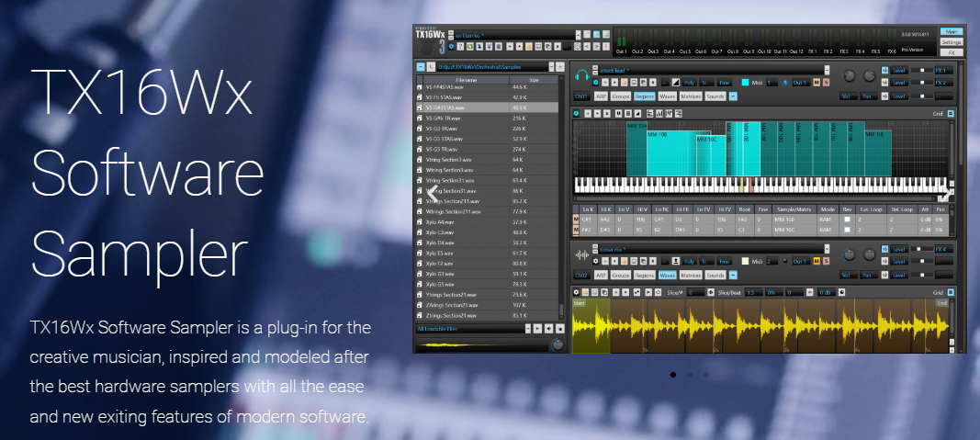
Task: Select the MM 10B region in the key map
Action: click(x=678, y=153)
